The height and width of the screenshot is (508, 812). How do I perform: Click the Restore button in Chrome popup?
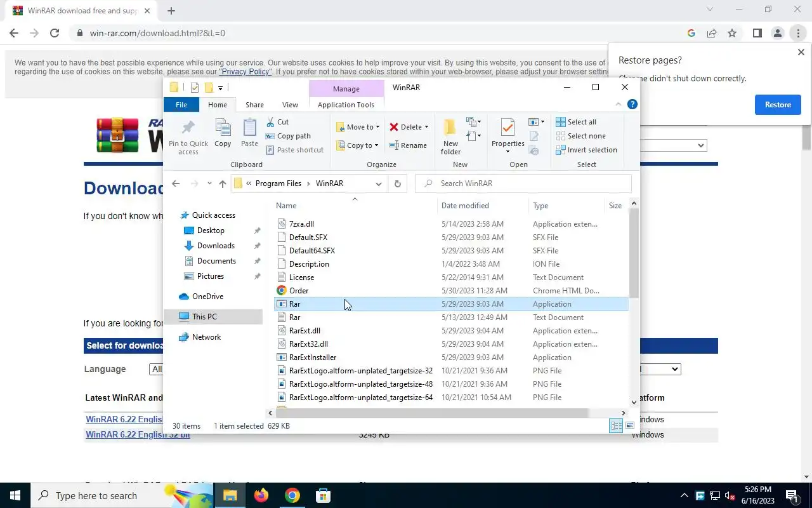pos(778,105)
